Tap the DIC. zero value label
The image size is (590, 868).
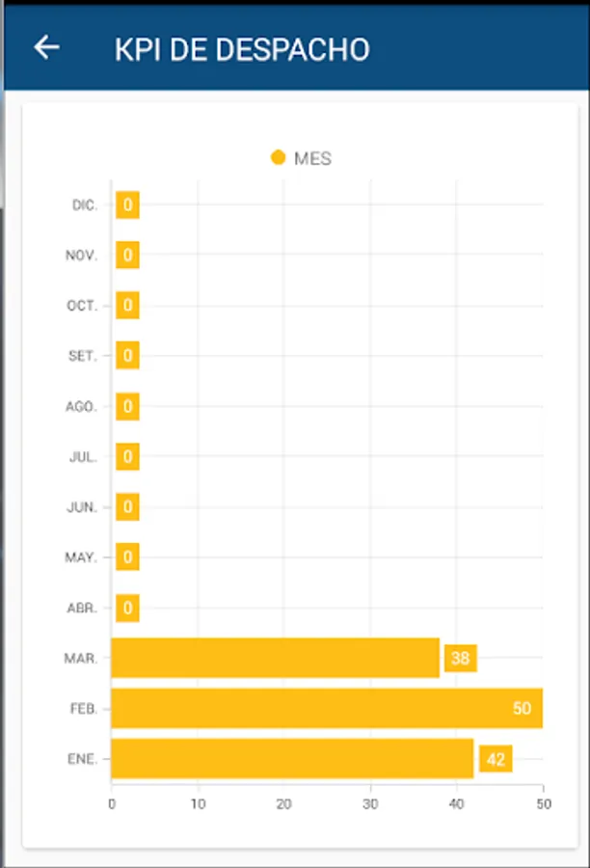pos(127,204)
